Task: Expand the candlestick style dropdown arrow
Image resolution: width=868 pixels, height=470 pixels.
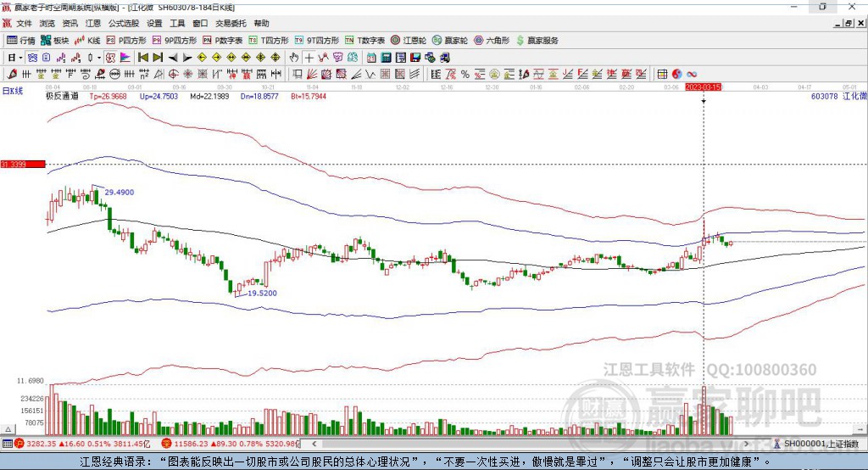Action: 99,58
